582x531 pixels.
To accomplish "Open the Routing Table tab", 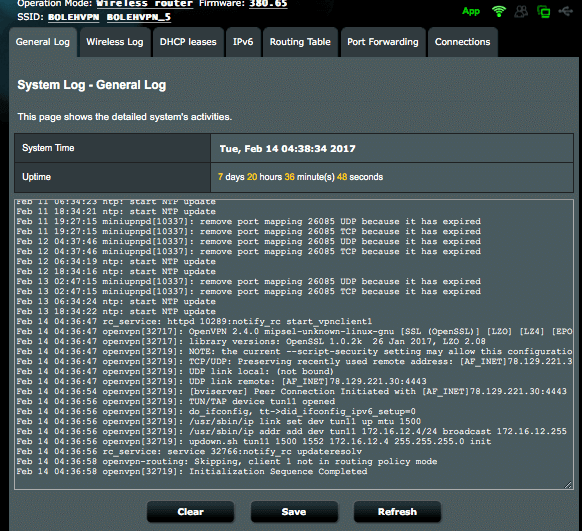I will click(300, 42).
